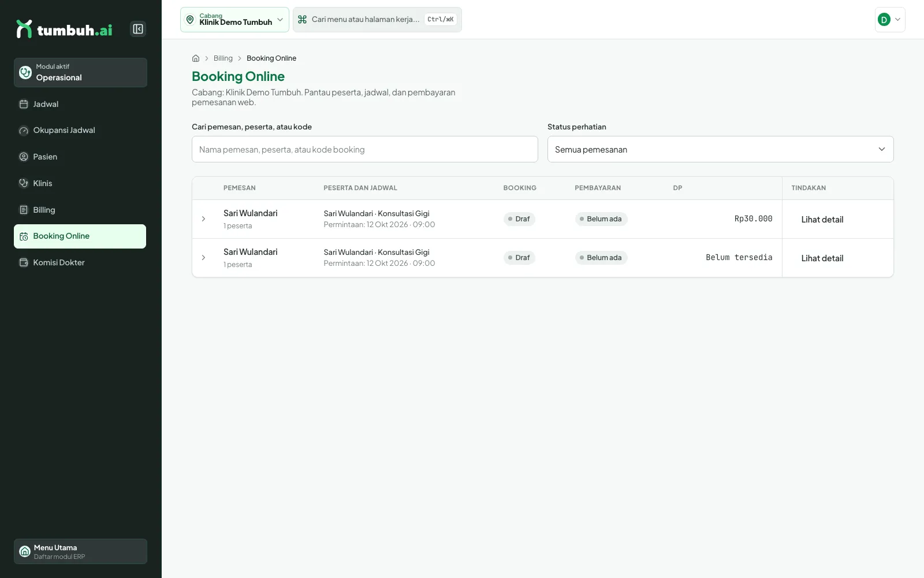Open the user account dropdown chevron

click(x=898, y=20)
